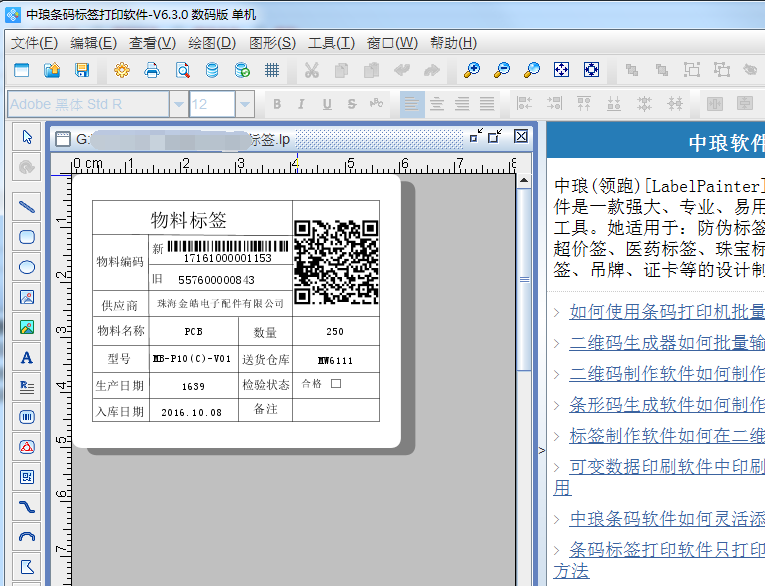
Task: Open the 编辑(E) menu
Action: (93, 43)
